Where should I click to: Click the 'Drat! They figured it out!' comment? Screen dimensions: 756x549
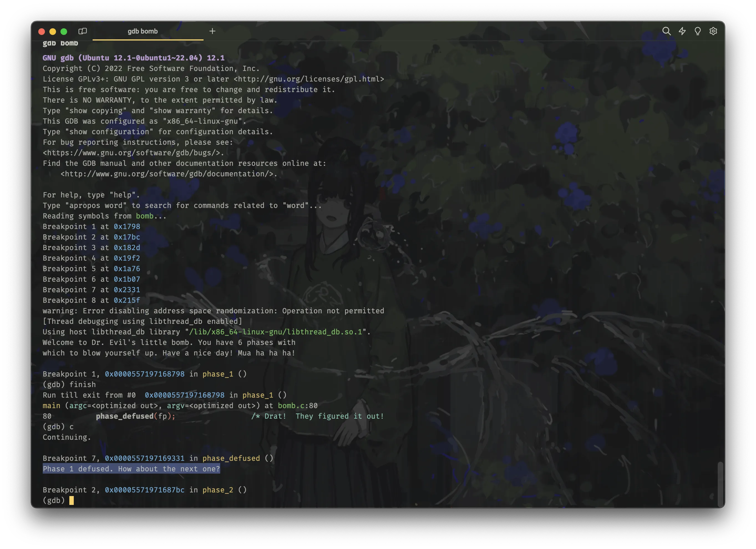317,416
